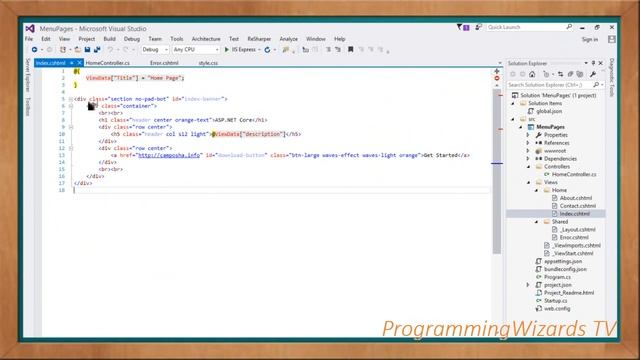Screen dimensions: 640x360
Task: Select About.cshtml in Solution Explorer
Action: click(x=576, y=198)
